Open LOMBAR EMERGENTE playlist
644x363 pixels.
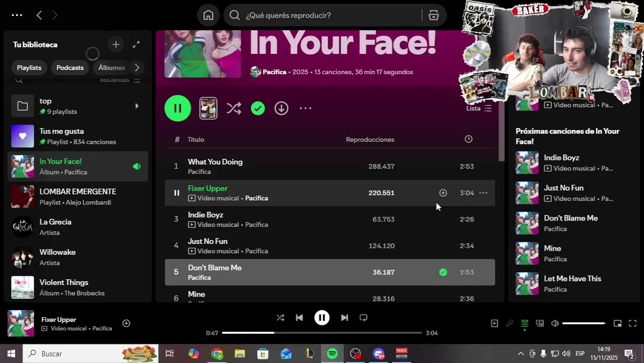78,197
